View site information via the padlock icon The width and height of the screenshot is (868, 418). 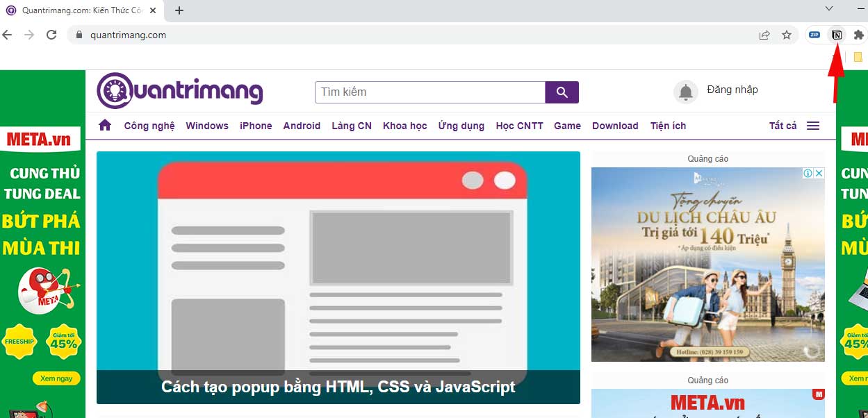[x=79, y=34]
